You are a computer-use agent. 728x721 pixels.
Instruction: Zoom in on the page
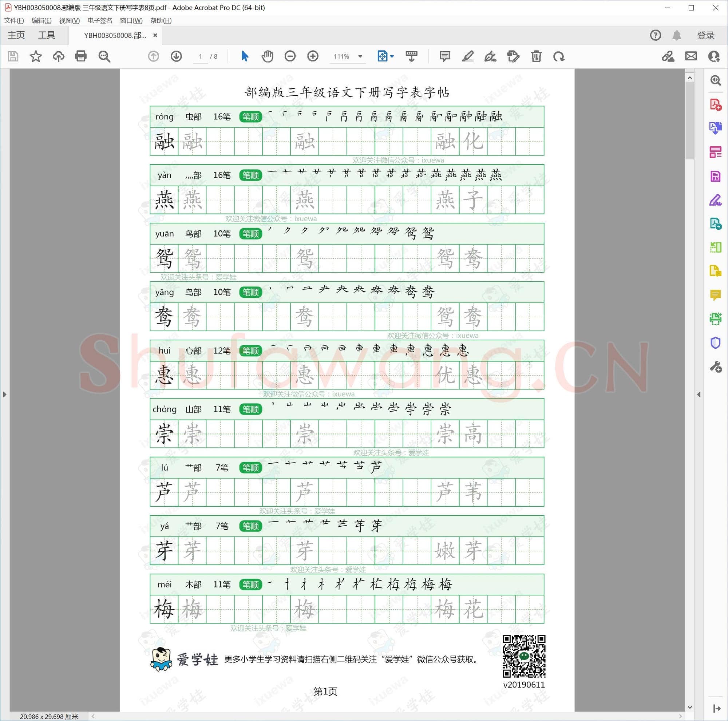[313, 56]
